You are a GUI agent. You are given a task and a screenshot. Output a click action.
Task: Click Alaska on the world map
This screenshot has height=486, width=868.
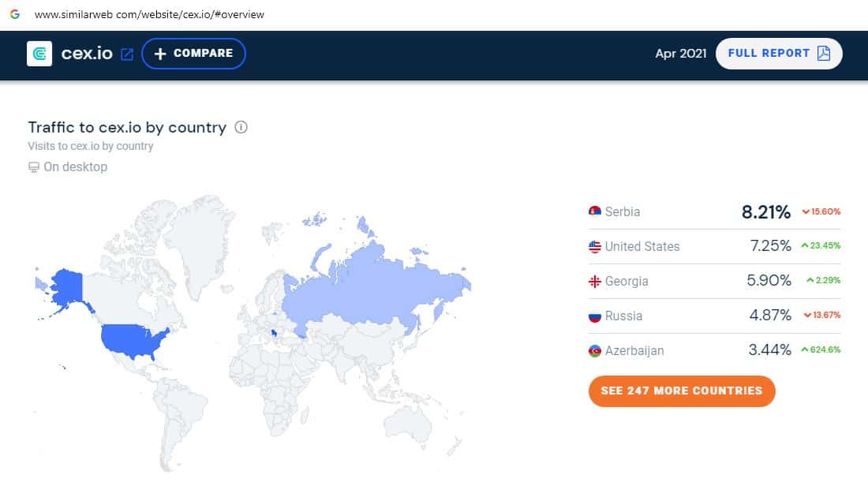coord(68,286)
